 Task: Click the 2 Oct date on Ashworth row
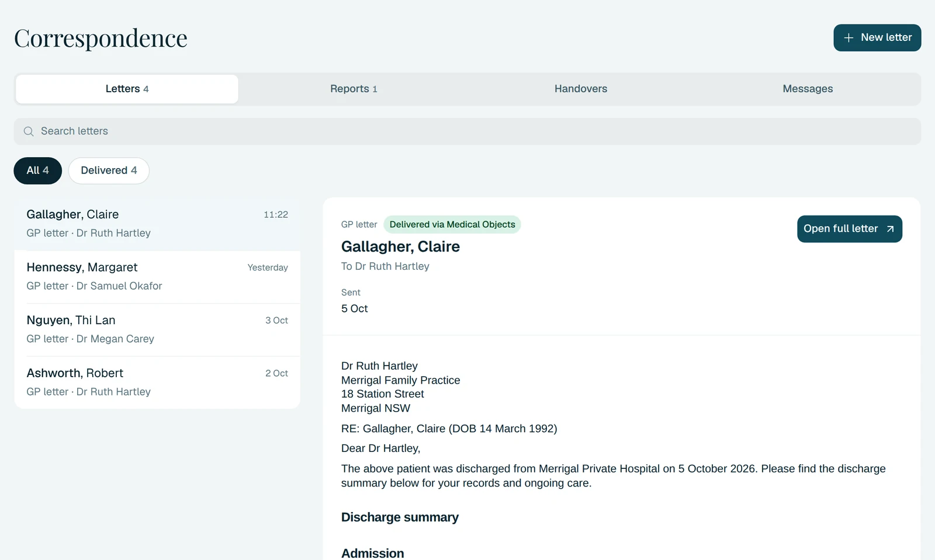[276, 373]
